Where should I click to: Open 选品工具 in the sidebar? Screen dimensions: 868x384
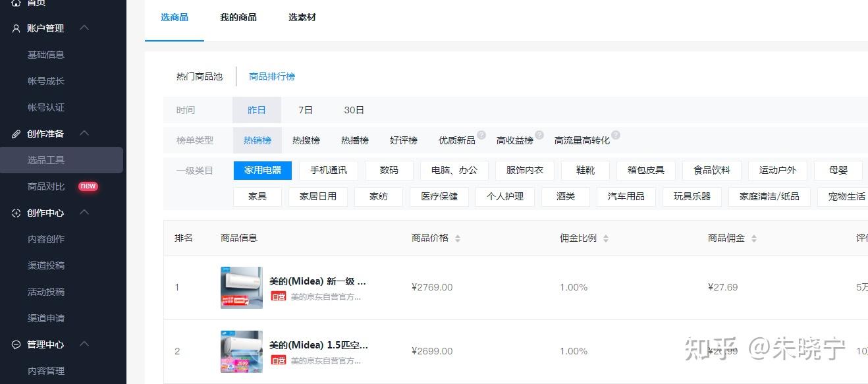coord(61,160)
